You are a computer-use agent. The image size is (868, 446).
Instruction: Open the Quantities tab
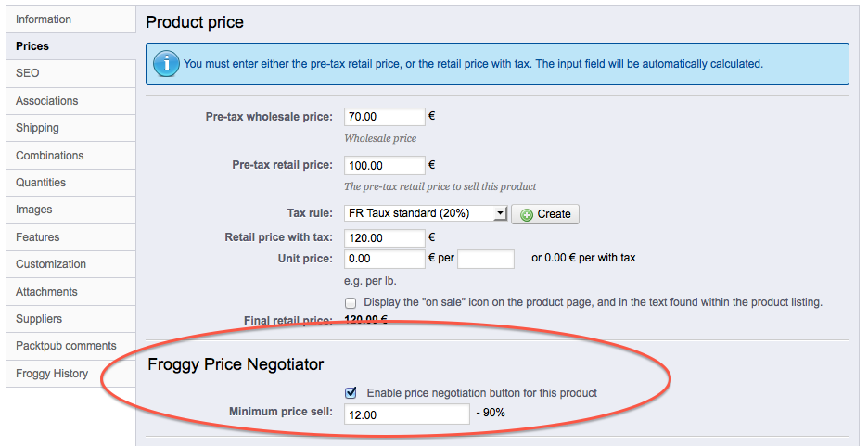[70, 183]
